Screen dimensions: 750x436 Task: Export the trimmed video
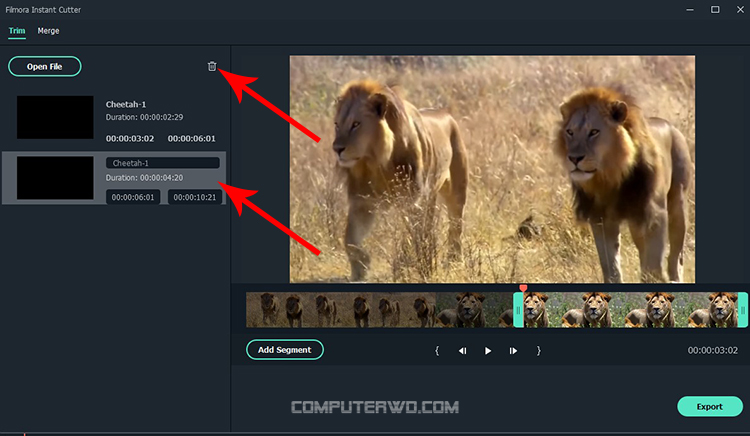click(x=710, y=406)
